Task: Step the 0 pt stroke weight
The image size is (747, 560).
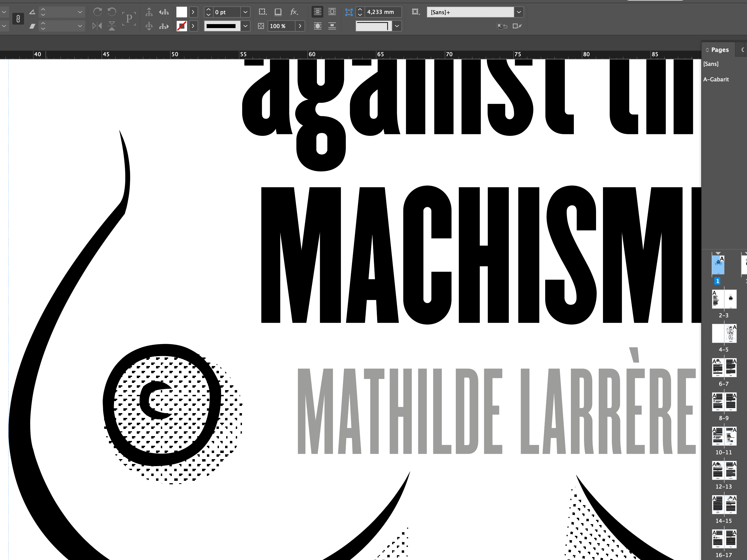Action: (208, 12)
